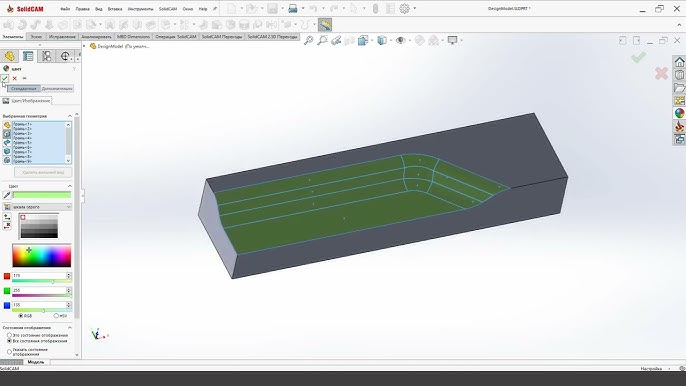Select 'Это состояние отображения' radio option

(9, 335)
